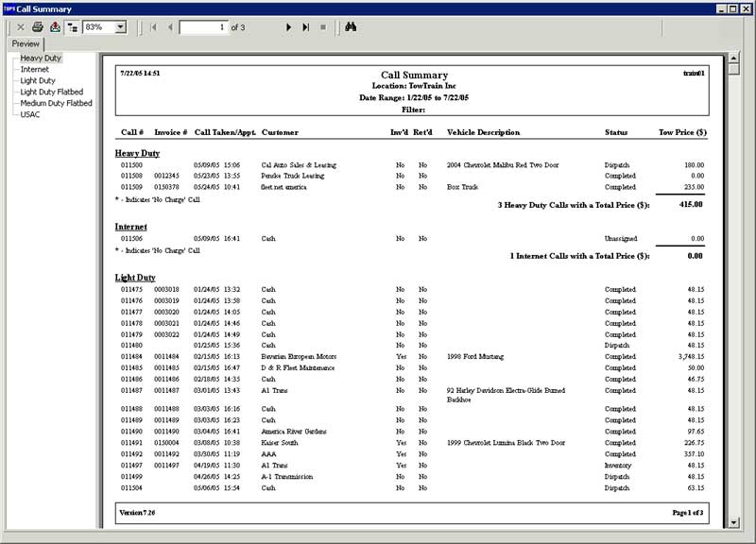Go to the first page of the report
The height and width of the screenshot is (544, 756).
pyautogui.click(x=154, y=27)
